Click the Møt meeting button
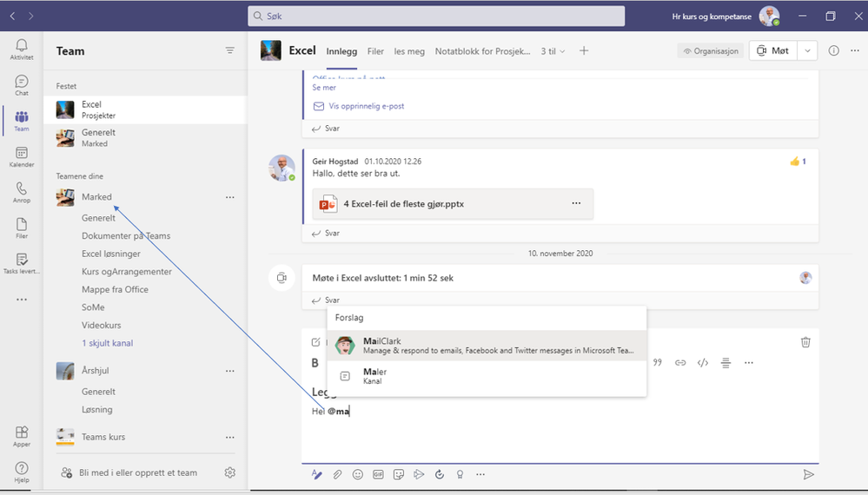The image size is (868, 495). pos(773,50)
